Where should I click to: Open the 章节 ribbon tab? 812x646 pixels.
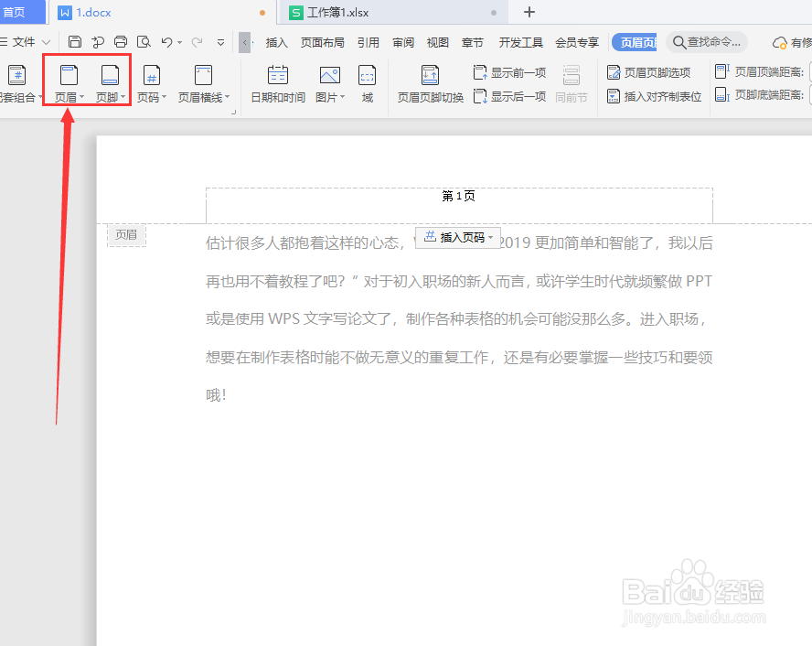tap(473, 41)
